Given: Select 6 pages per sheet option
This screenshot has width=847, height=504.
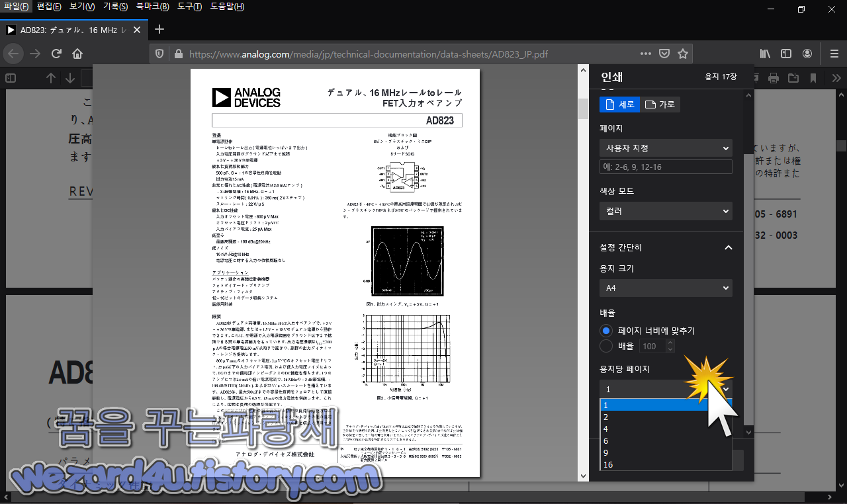Looking at the screenshot, I should (x=666, y=441).
